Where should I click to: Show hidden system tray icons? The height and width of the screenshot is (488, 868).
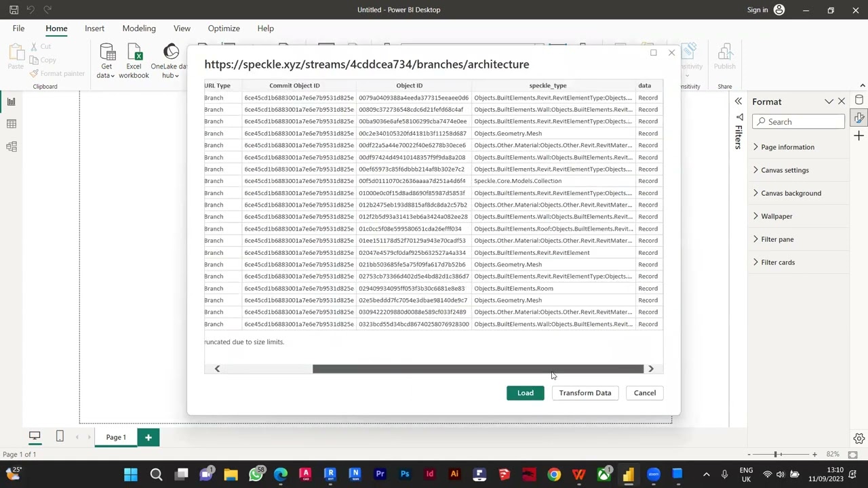(x=706, y=474)
